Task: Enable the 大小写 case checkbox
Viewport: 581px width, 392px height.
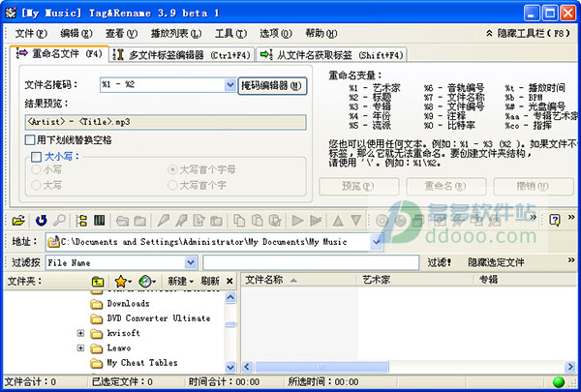Action: [37, 157]
